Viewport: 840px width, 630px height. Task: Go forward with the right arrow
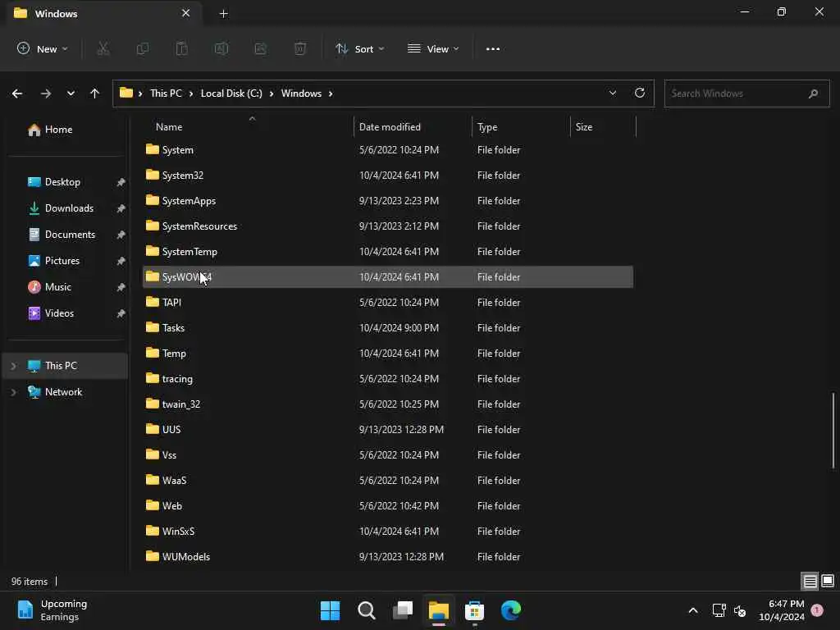(x=46, y=94)
